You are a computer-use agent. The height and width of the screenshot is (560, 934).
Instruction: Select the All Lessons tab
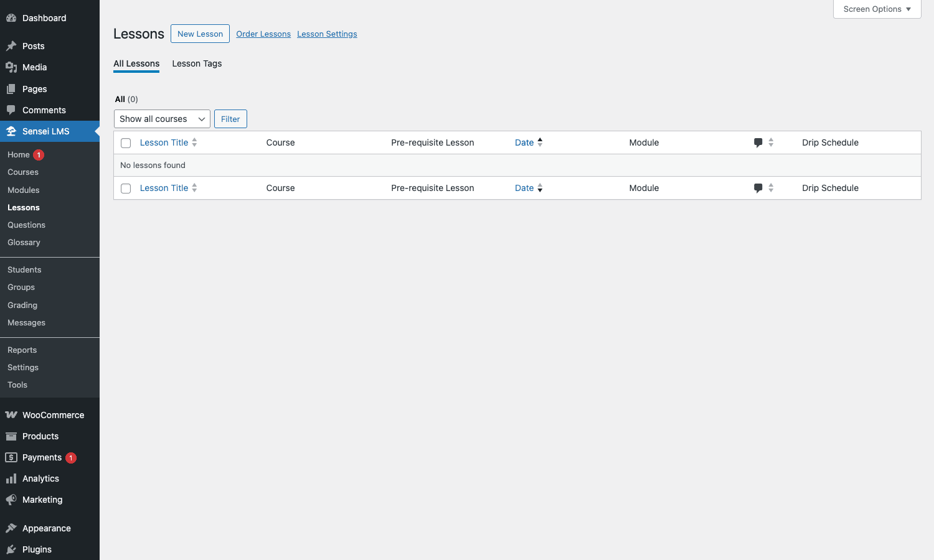(136, 63)
